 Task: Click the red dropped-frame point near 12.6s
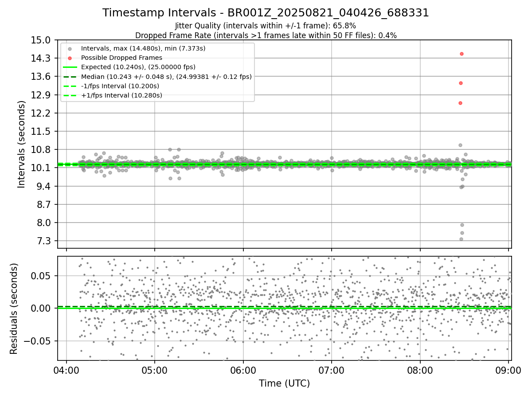coord(460,103)
